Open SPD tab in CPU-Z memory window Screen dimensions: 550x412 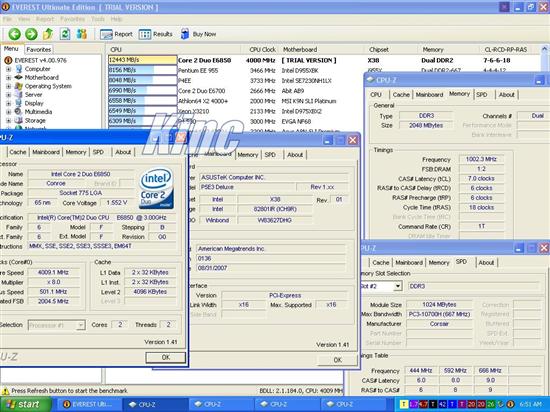click(x=482, y=95)
